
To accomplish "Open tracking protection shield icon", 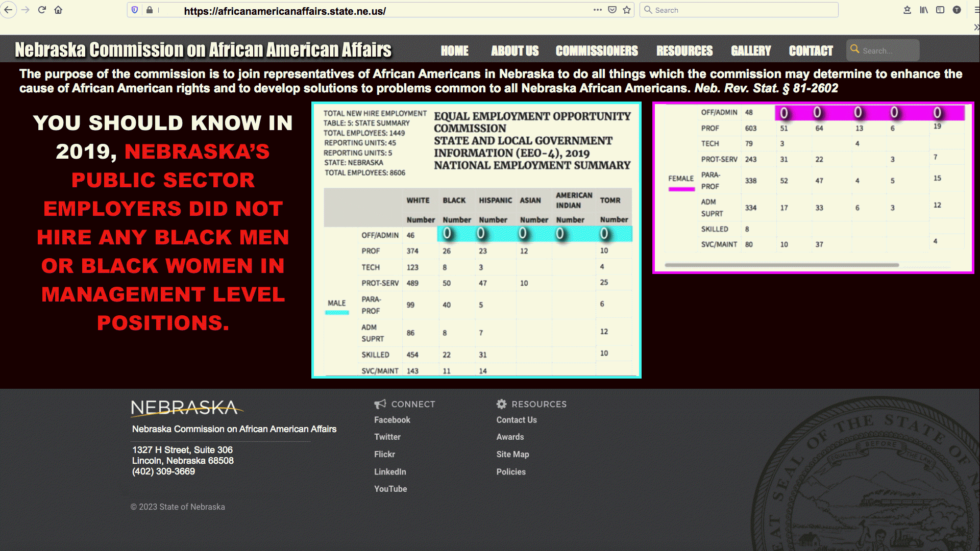I will (135, 10).
